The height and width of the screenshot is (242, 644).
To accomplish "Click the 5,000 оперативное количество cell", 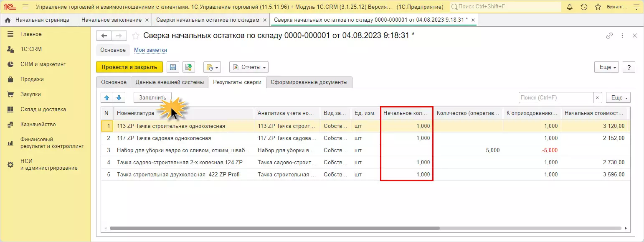I will [x=468, y=150].
